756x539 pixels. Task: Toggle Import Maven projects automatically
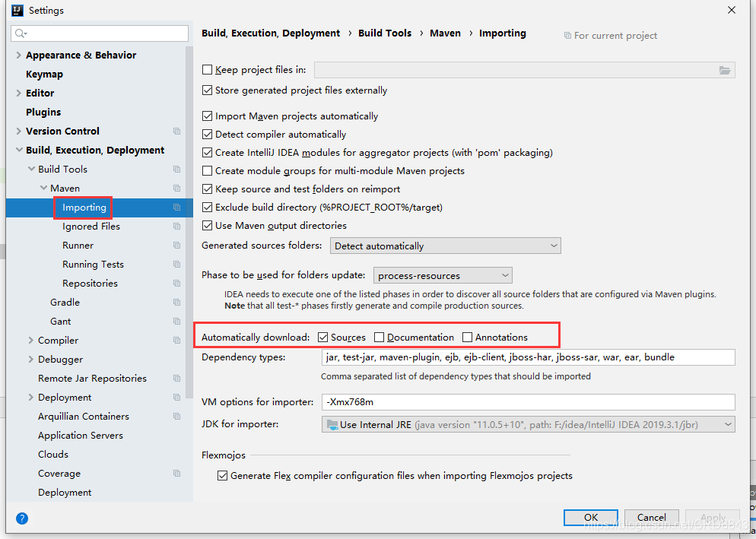[x=208, y=116]
